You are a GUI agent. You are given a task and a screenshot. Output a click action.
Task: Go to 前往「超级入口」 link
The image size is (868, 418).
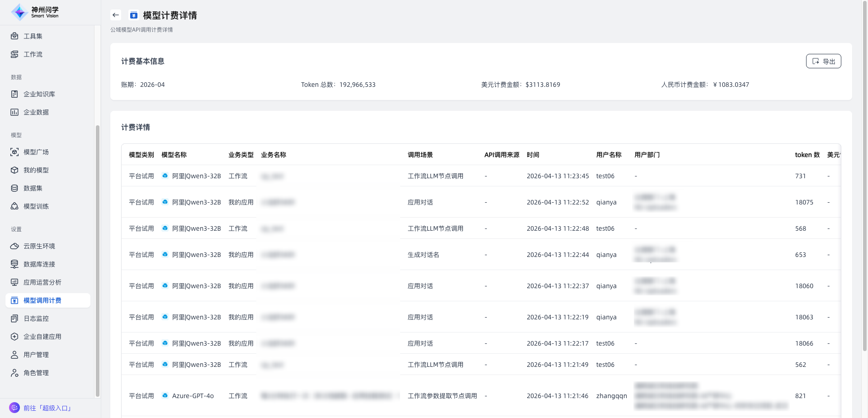(x=47, y=408)
